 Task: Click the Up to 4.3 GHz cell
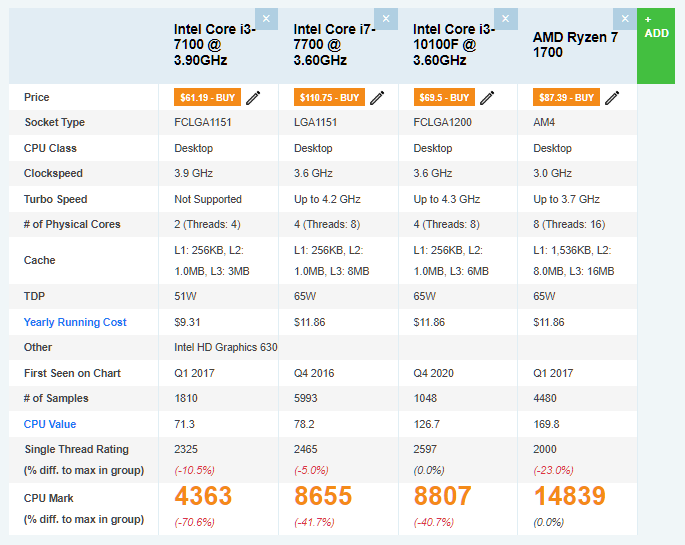coord(447,199)
